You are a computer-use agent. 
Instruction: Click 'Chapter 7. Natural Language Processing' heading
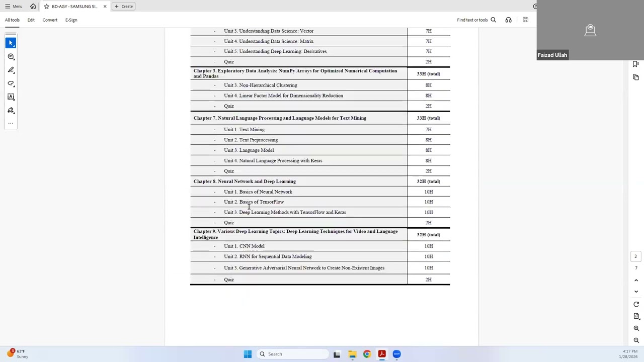(x=280, y=118)
